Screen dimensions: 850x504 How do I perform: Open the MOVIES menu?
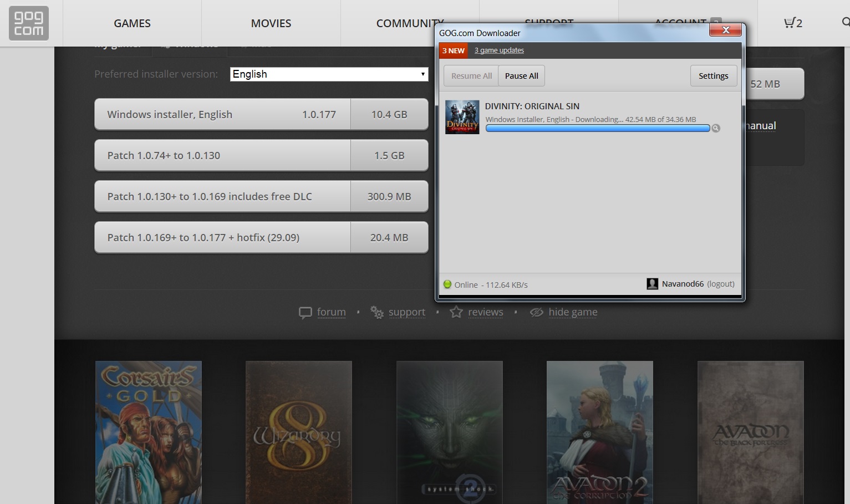pos(271,23)
